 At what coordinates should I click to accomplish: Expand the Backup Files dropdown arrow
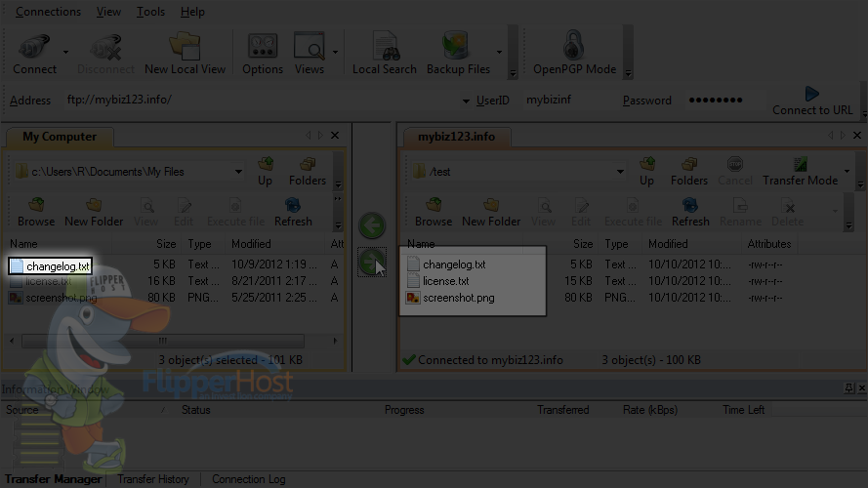499,52
